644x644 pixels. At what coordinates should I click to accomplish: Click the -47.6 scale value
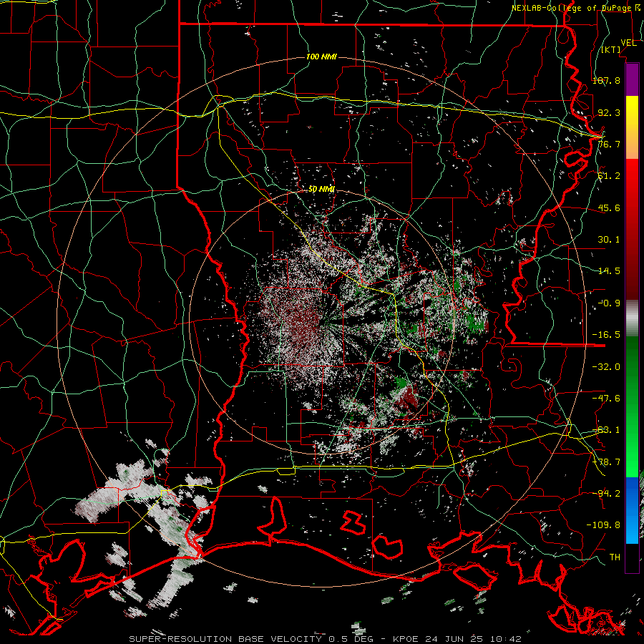coord(606,399)
